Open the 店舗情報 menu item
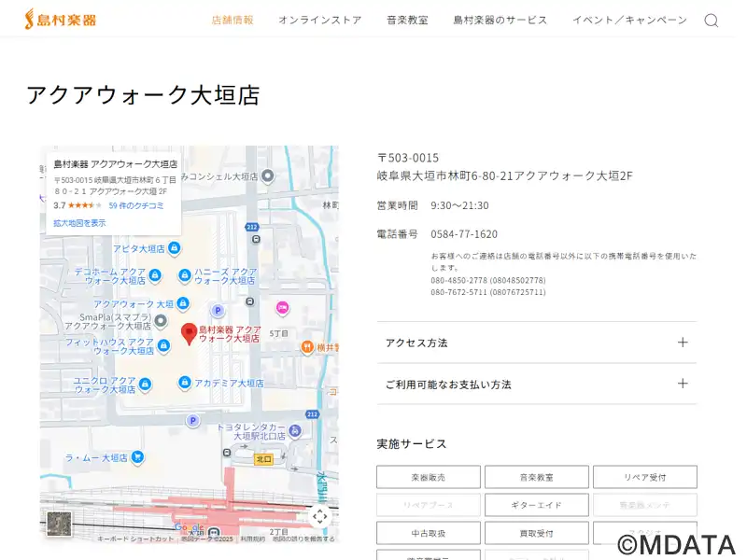The image size is (747, 560). tap(233, 21)
